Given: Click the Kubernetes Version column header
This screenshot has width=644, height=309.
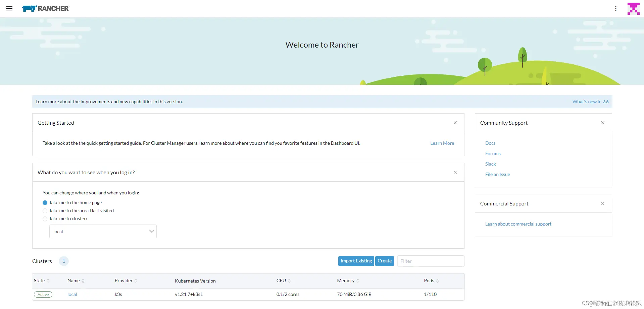Looking at the screenshot, I should (x=195, y=281).
